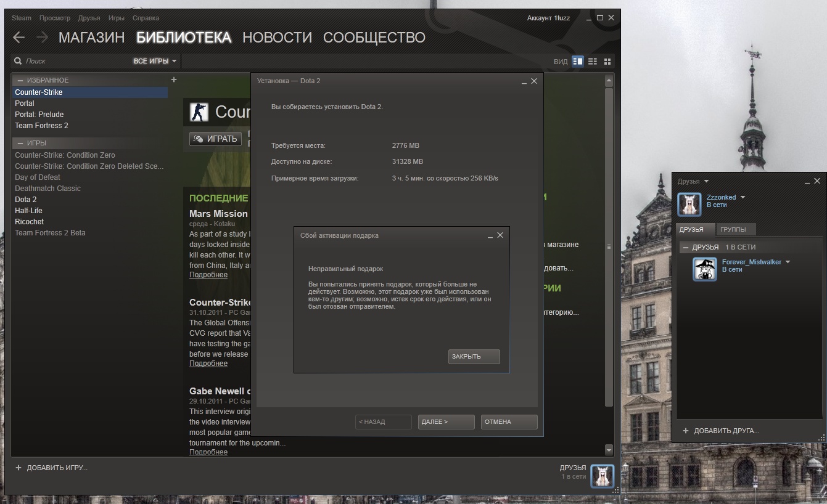Screen dimensions: 827x504
Task: Open the Друзья menu in menu bar
Action: pyautogui.click(x=89, y=18)
